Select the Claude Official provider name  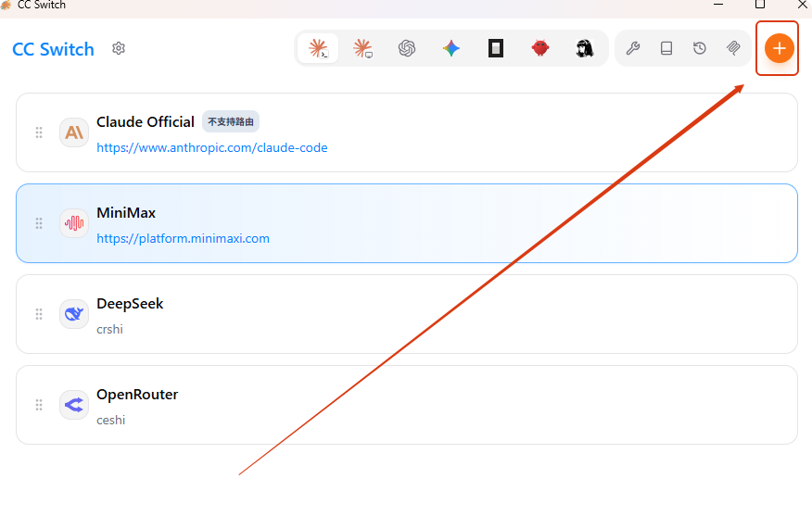point(146,121)
